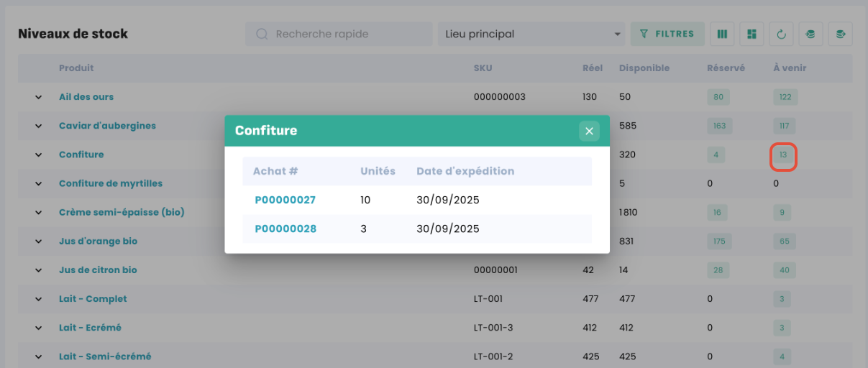
Task: Click the highlighted 13 incoming badge for Confiture
Action: [x=783, y=155]
